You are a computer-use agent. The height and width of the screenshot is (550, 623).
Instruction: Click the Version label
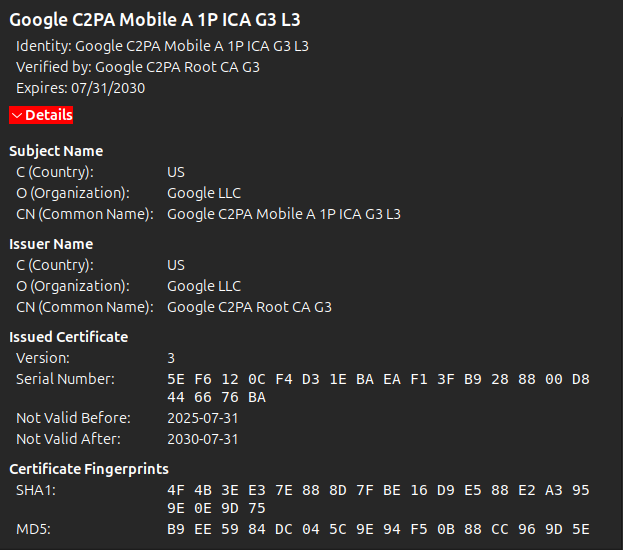(x=43, y=358)
